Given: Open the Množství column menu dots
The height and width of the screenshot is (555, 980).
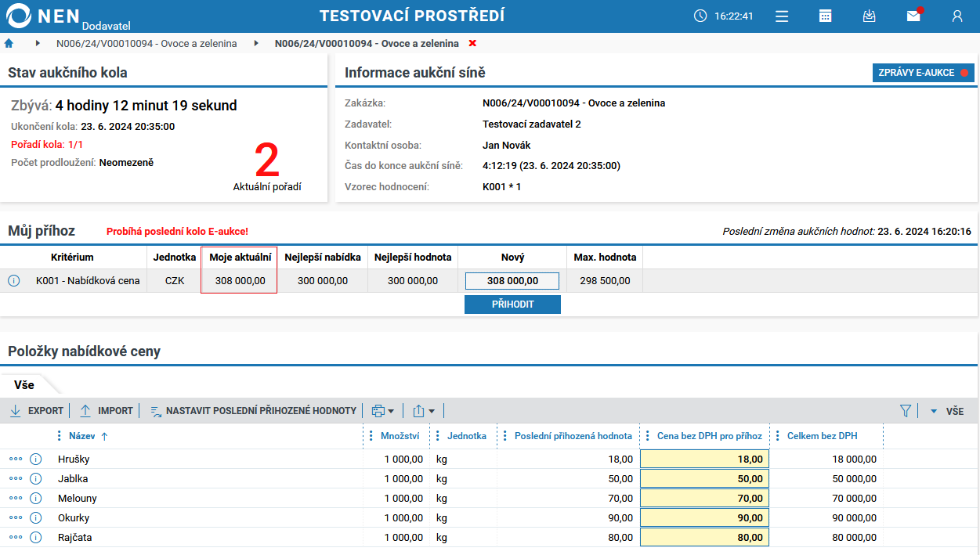Looking at the screenshot, I should point(371,436).
